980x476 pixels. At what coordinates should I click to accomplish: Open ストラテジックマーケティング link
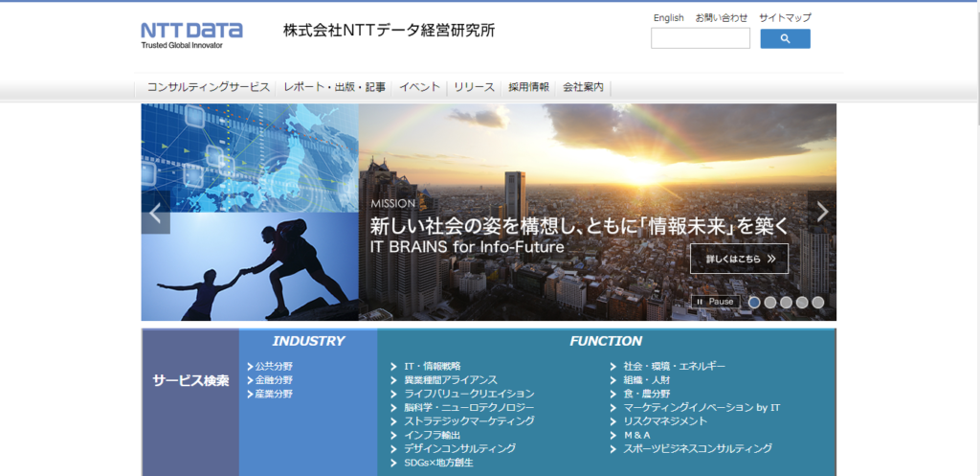(469, 421)
